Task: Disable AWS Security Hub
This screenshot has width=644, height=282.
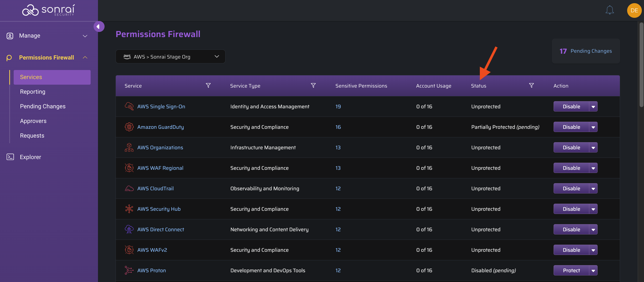Action: click(x=571, y=209)
